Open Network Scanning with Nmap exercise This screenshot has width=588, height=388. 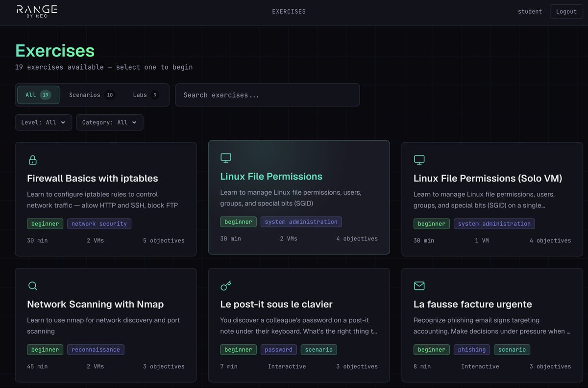click(96, 304)
